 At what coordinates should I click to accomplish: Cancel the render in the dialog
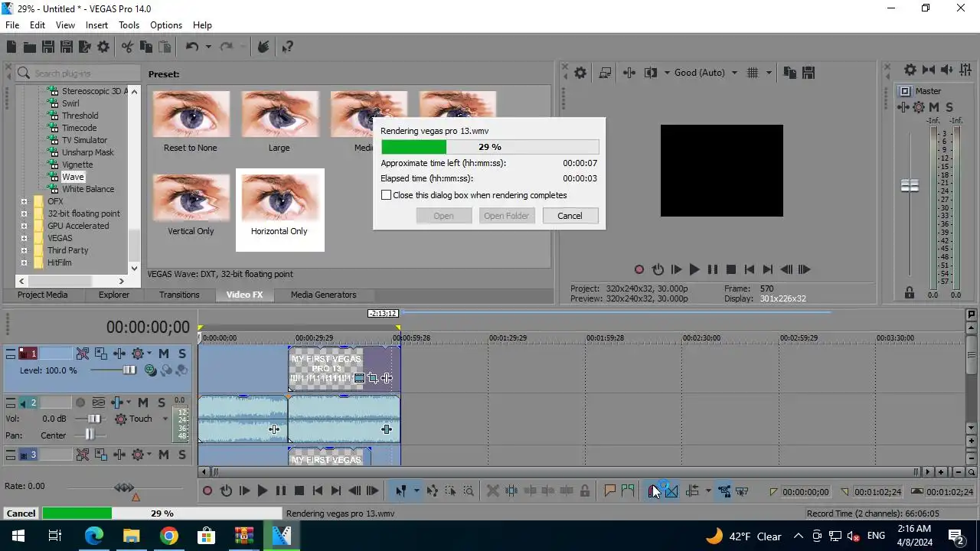pyautogui.click(x=570, y=216)
